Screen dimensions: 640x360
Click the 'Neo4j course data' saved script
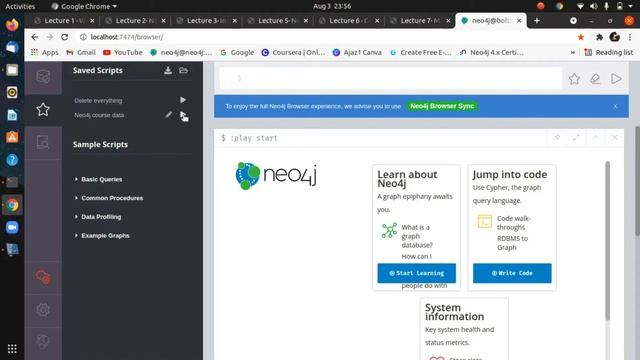[x=99, y=115]
